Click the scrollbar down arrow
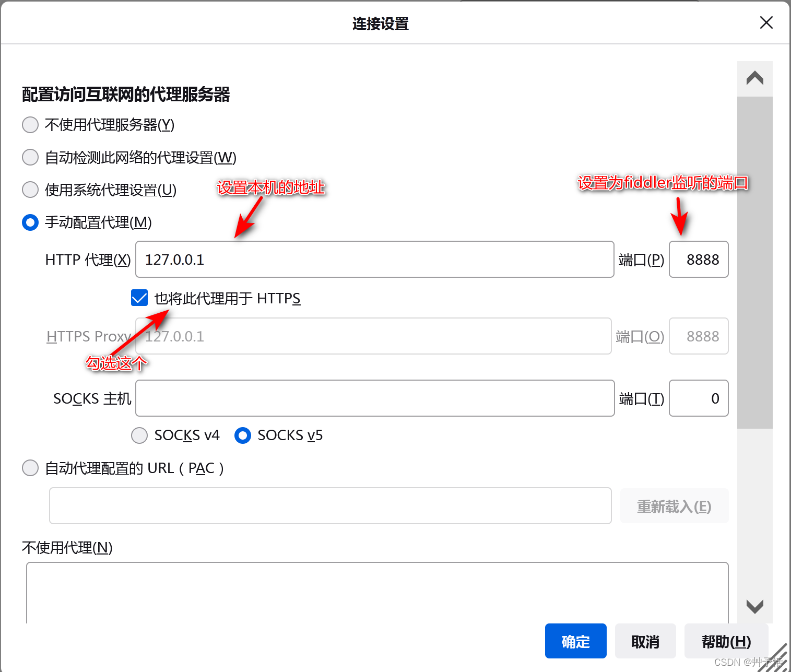This screenshot has width=791, height=672. [x=755, y=606]
